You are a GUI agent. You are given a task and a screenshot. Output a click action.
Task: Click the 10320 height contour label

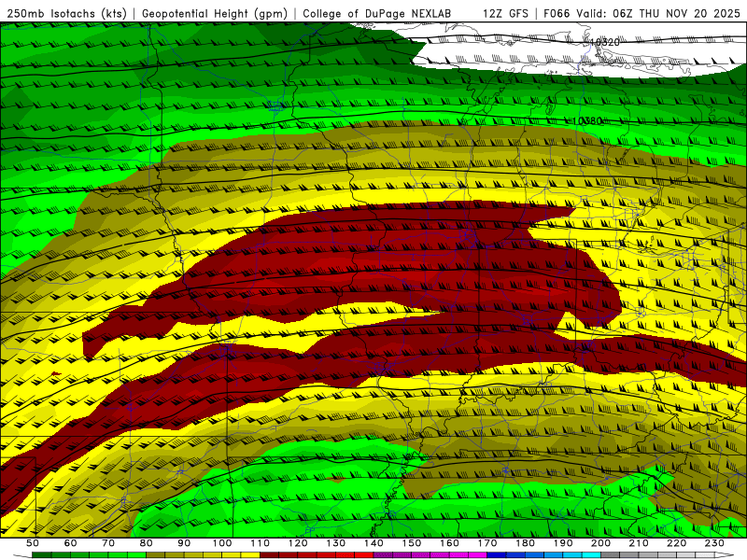click(605, 42)
